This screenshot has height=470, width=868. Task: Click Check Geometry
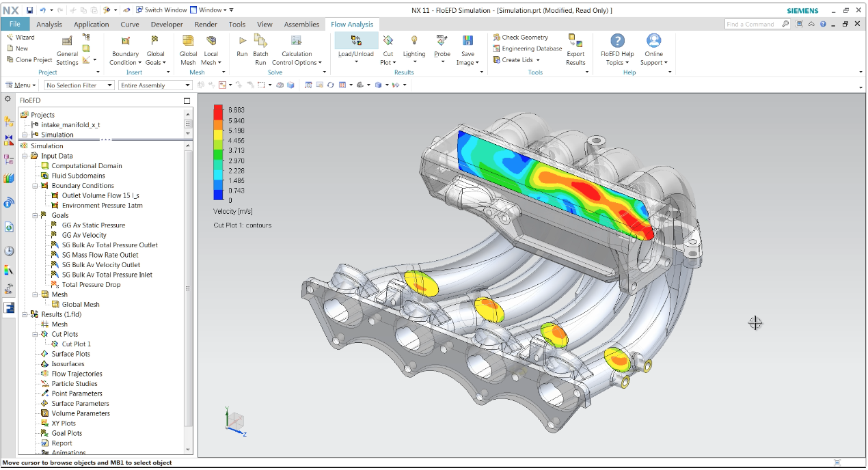coord(520,38)
